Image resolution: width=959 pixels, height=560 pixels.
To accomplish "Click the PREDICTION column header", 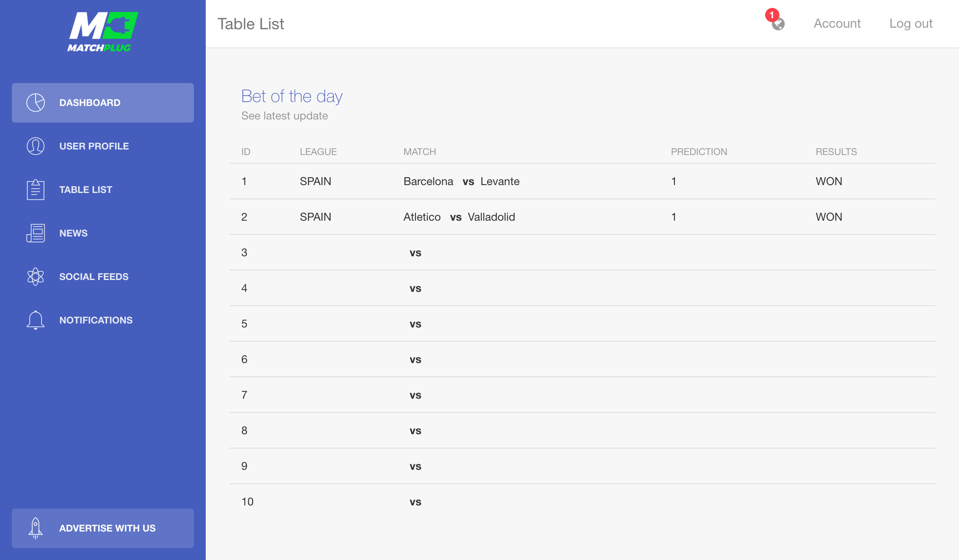I will pos(699,152).
